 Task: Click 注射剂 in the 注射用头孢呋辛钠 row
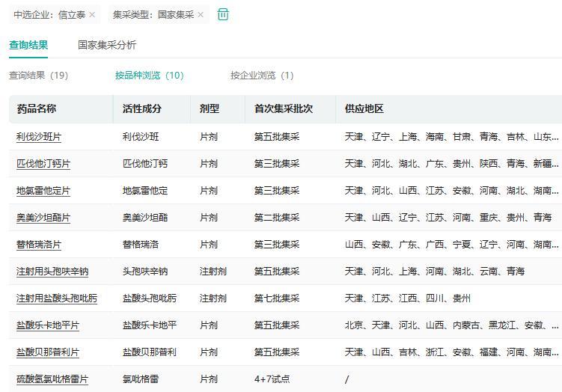[213, 272]
